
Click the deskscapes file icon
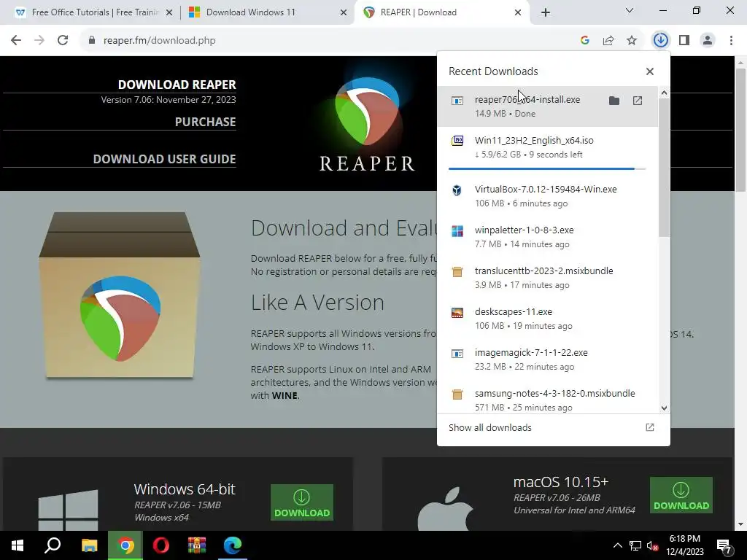pyautogui.click(x=457, y=312)
